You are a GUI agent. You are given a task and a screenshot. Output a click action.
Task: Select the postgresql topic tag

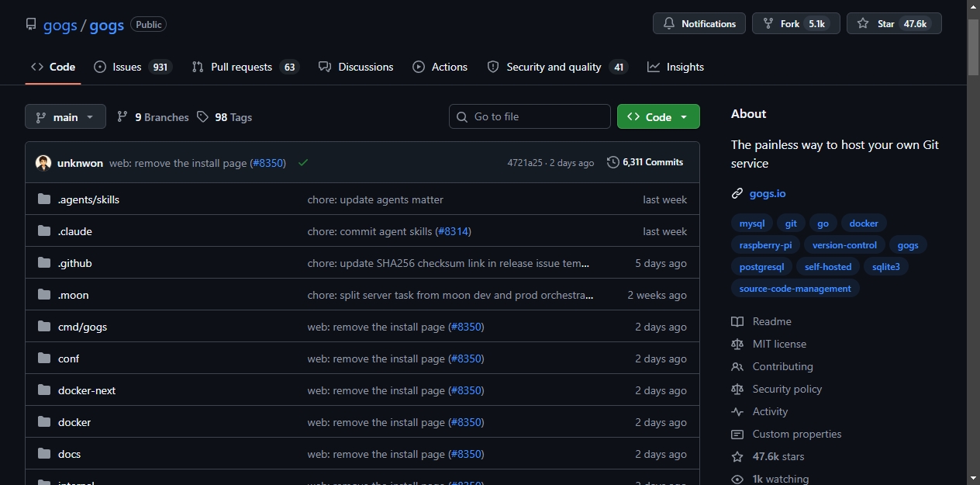(762, 266)
